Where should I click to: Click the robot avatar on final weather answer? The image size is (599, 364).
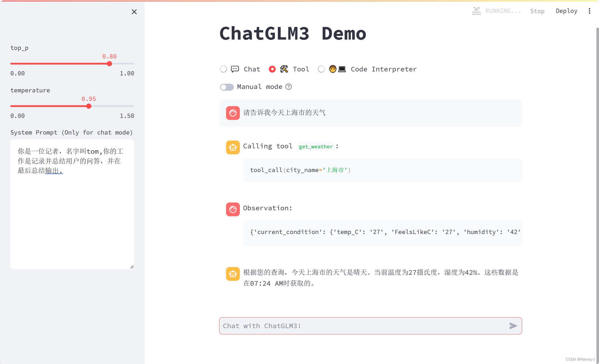[233, 274]
